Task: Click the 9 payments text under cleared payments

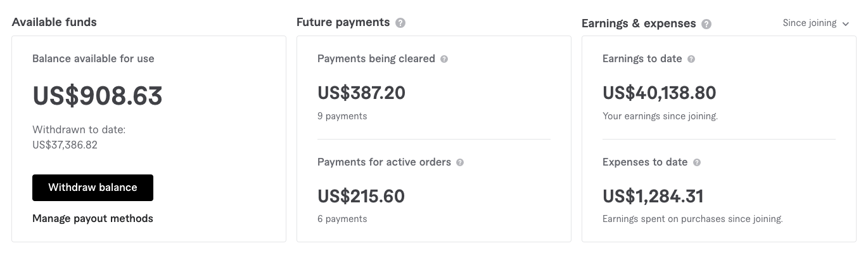Action: coord(342,116)
